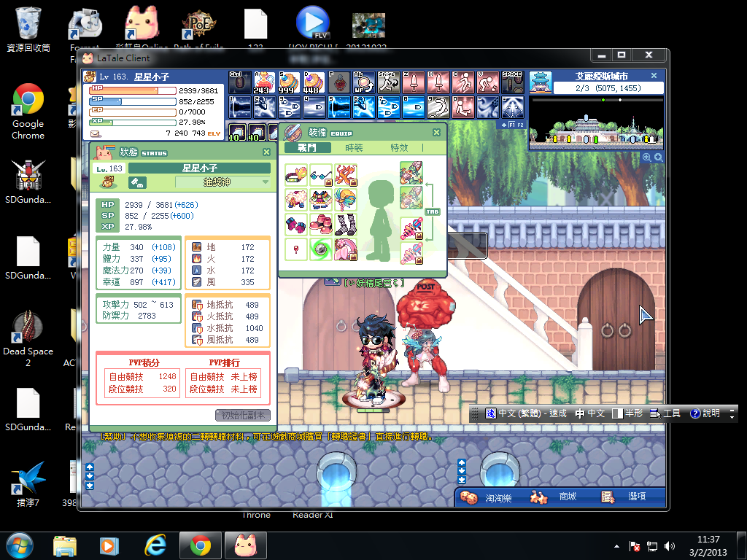Image resolution: width=747 pixels, height=560 pixels.
Task: Close the 艾麗亞斯城市 minimap panel
Action: [654, 76]
